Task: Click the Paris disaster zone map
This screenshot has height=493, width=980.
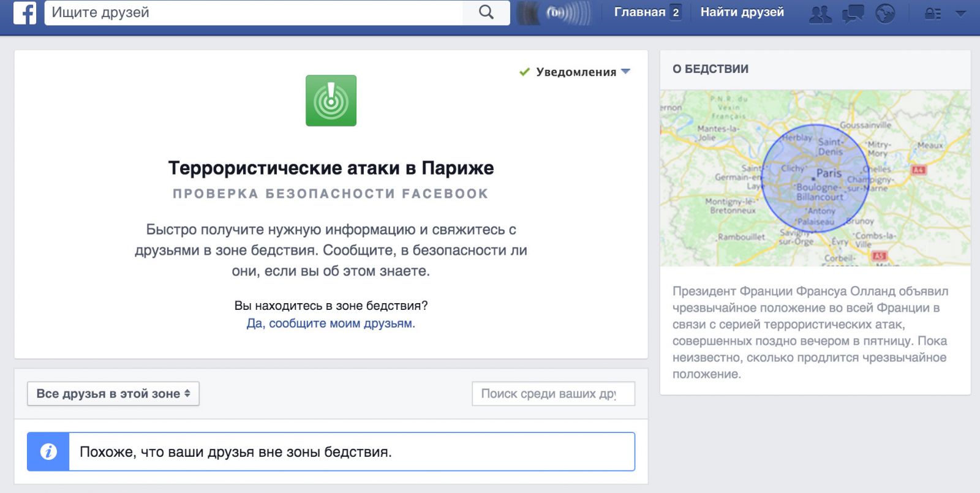Action: (x=815, y=178)
